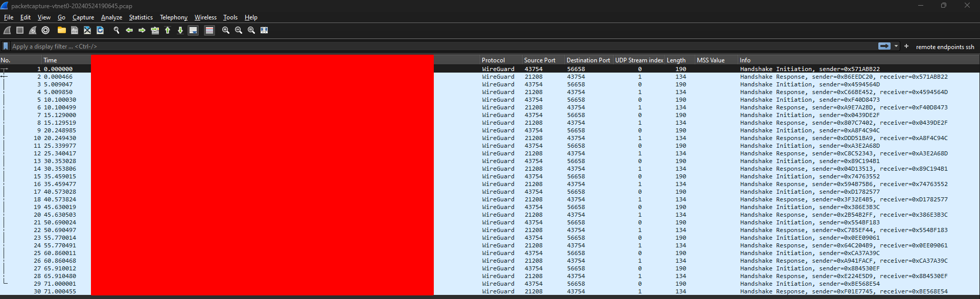Save this capture file

click(75, 30)
